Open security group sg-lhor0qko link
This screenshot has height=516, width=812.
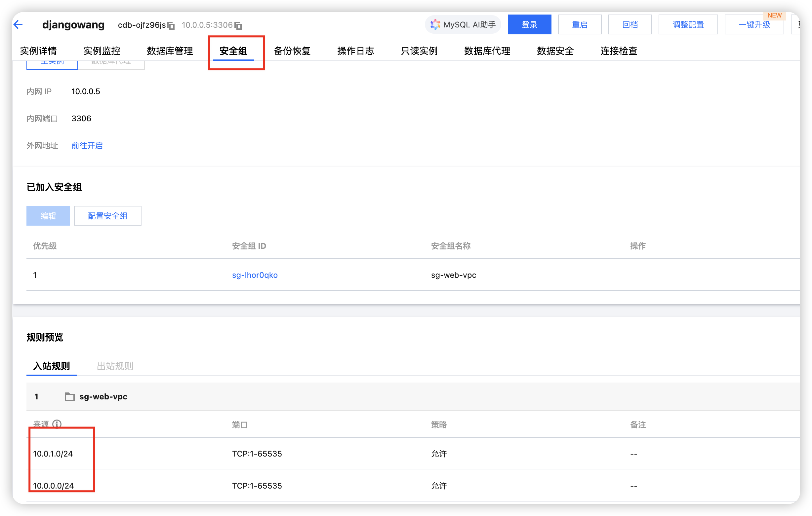pos(255,275)
